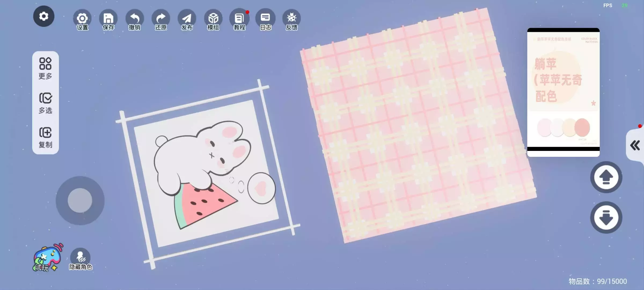
Task: Click the peach color swatch in palette card
Action: click(x=582, y=127)
